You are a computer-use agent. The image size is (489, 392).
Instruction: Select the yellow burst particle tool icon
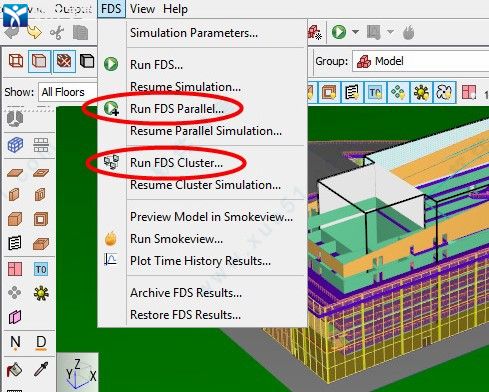41,293
